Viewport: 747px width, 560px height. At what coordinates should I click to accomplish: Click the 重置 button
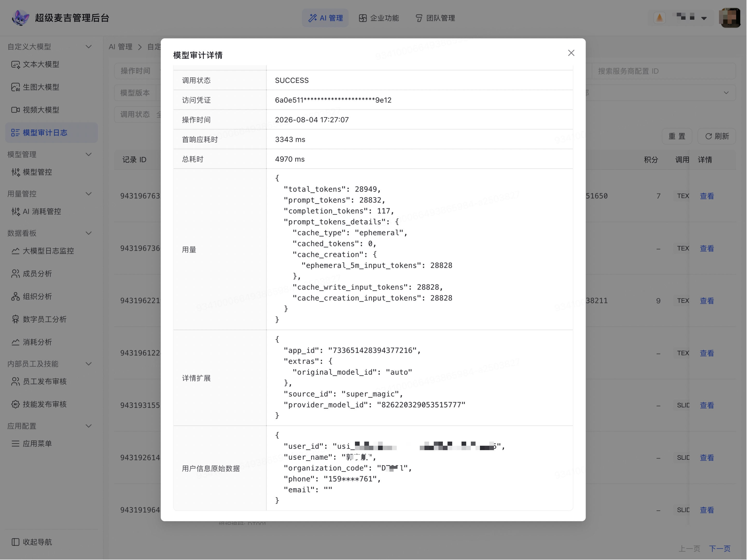pos(677,136)
